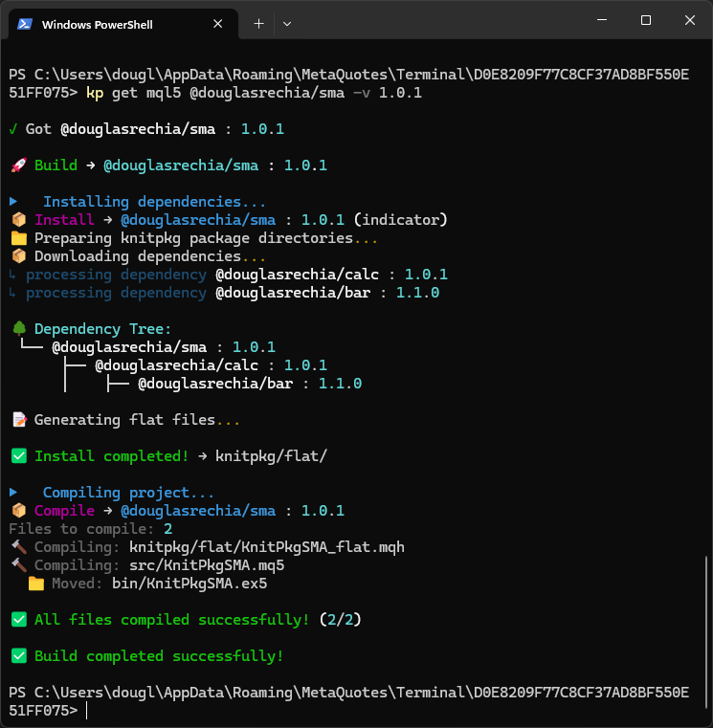Click the PowerShell icon in the tab
The height and width of the screenshot is (728, 713).
tap(25, 24)
